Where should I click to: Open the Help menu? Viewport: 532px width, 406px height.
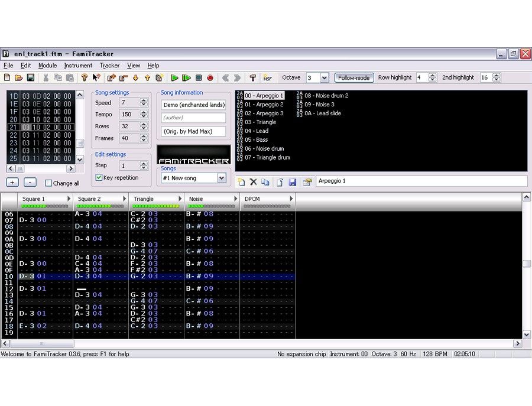coord(153,66)
